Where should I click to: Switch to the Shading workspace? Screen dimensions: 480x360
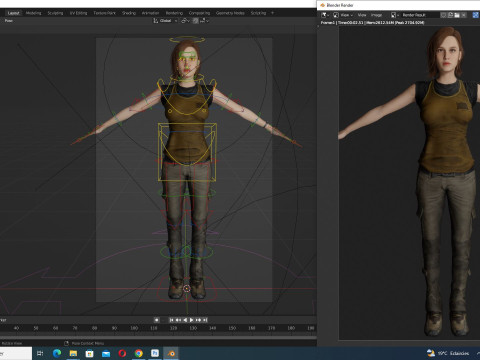click(x=129, y=13)
